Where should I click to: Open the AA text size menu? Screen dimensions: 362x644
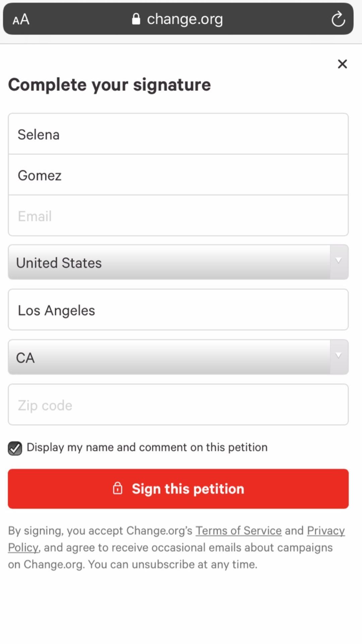pos(21,19)
